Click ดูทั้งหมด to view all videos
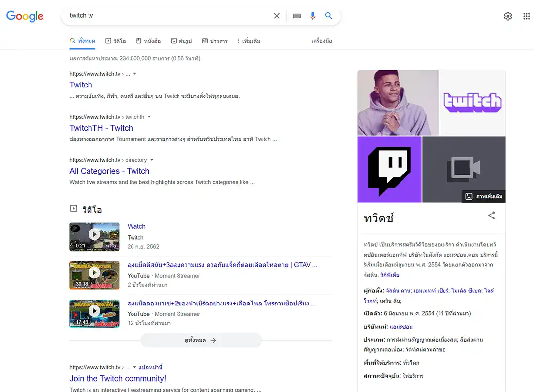Viewport: 534px width, 392px height. (201, 340)
